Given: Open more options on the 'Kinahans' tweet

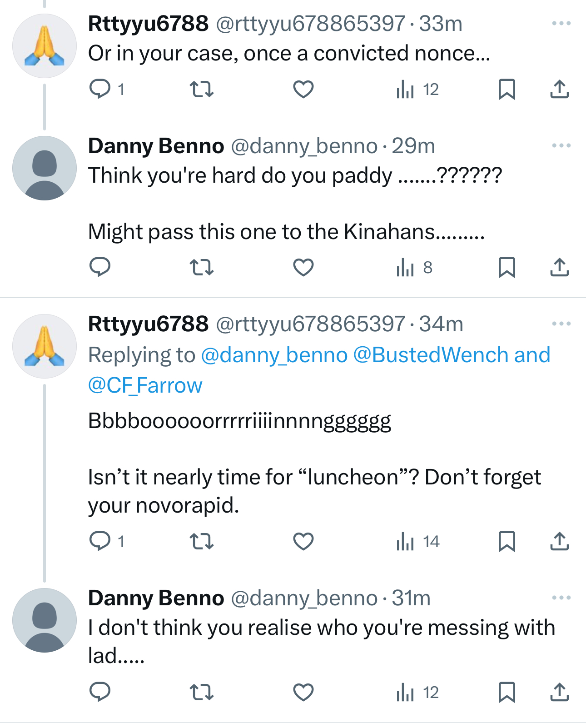Looking at the screenshot, I should click(561, 145).
